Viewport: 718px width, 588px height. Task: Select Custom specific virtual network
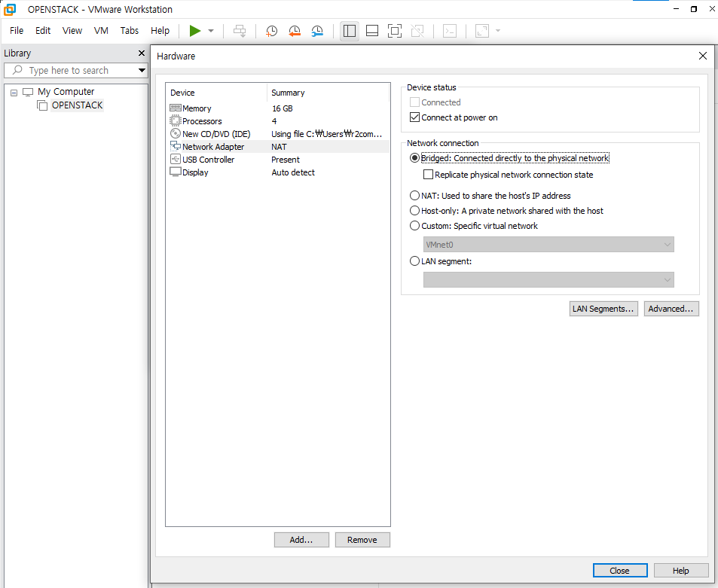415,226
